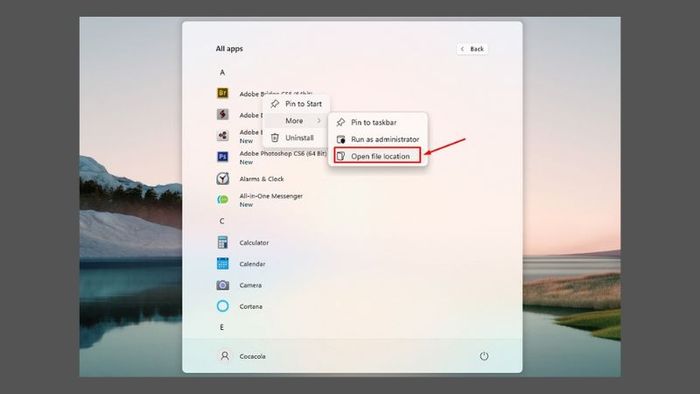Click the All-in-One Messenger label
700x394 pixels.
pos(271,196)
